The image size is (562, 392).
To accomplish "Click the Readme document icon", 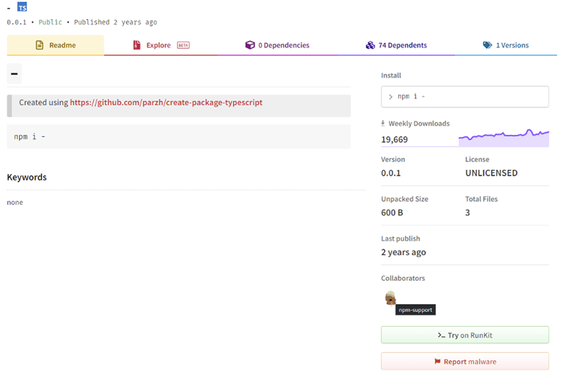I will pos(39,45).
